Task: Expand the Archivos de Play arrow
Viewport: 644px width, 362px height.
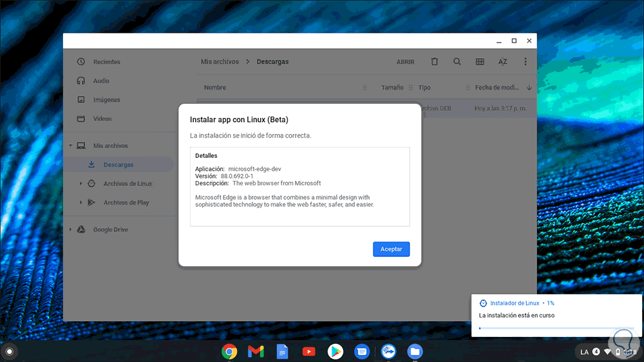Action: point(80,202)
